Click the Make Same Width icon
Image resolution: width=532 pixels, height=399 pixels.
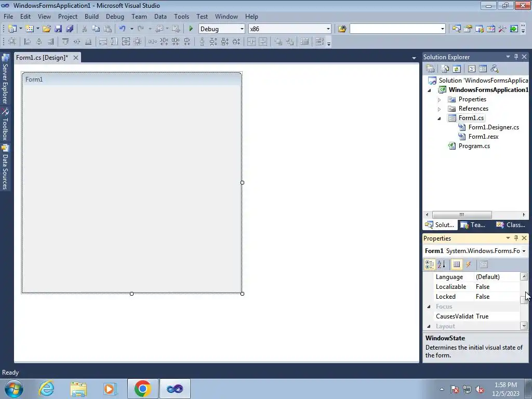[x=103, y=42]
